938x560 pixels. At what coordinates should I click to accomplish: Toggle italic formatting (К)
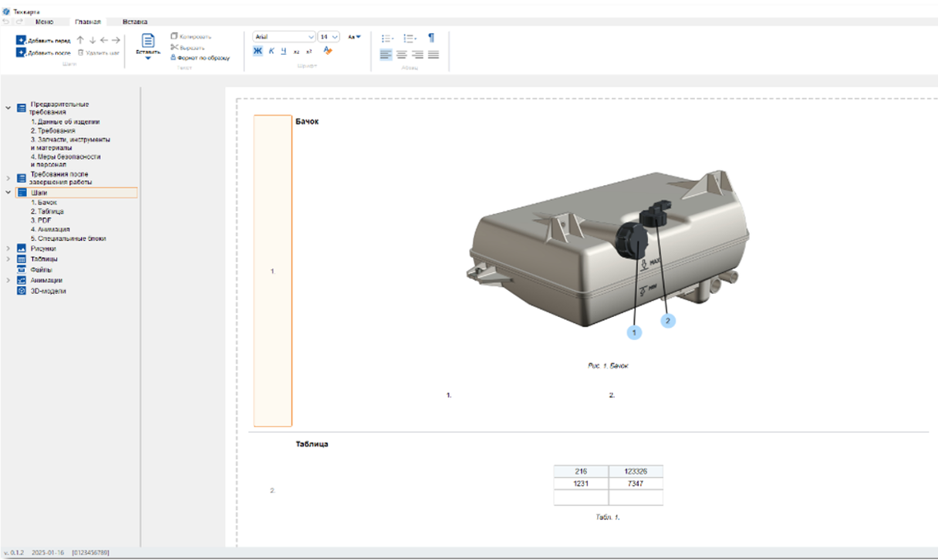272,51
